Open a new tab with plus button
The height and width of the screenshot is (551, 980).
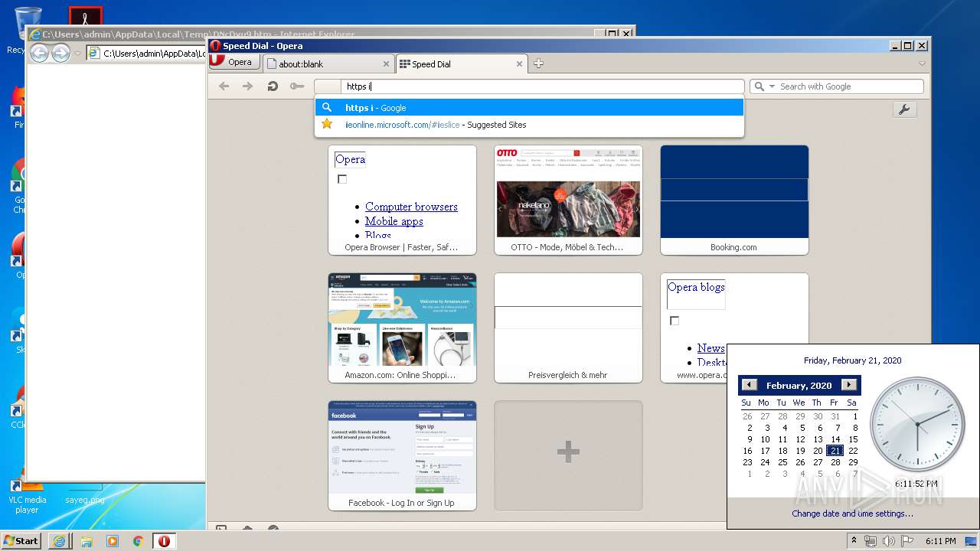pos(538,64)
